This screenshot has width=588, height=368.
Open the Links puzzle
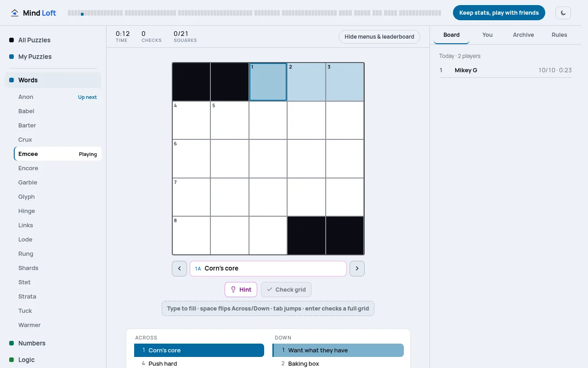point(57,225)
